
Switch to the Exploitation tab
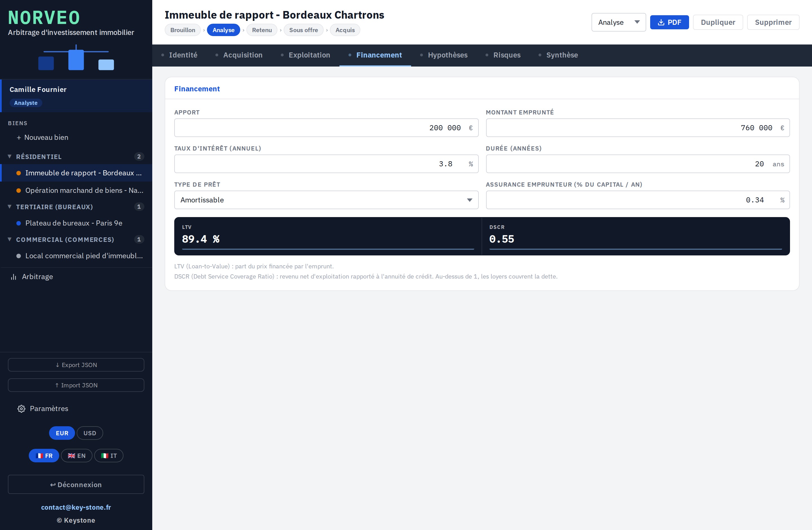click(x=305, y=55)
